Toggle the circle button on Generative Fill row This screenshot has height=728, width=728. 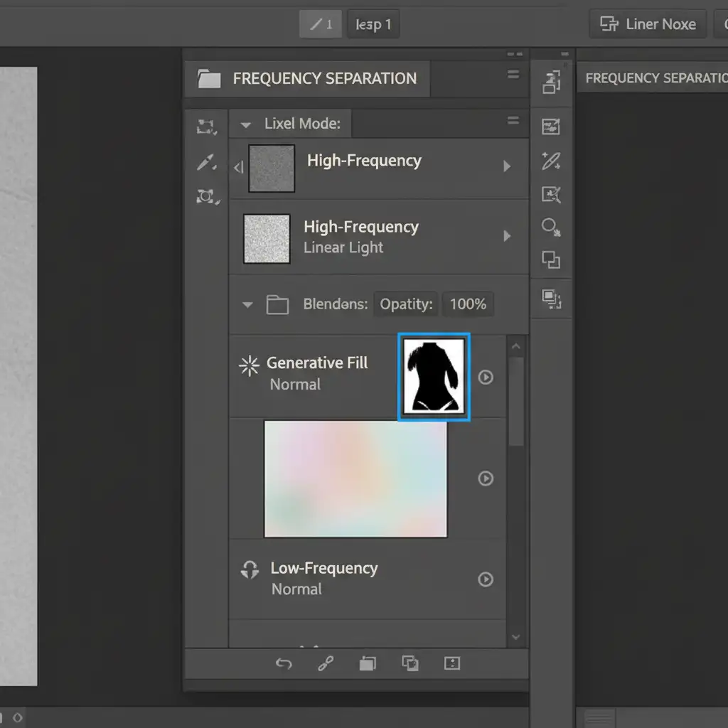(x=486, y=378)
